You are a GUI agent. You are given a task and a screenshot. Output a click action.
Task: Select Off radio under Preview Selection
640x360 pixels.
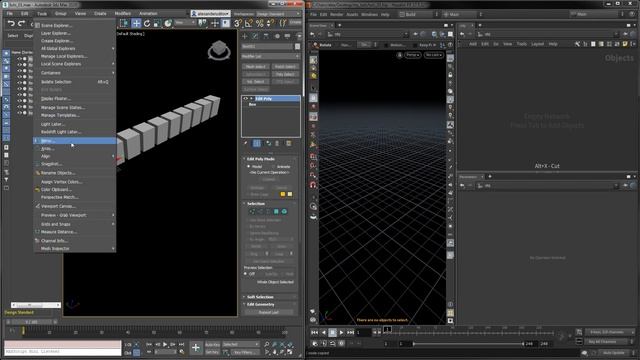pyautogui.click(x=246, y=274)
